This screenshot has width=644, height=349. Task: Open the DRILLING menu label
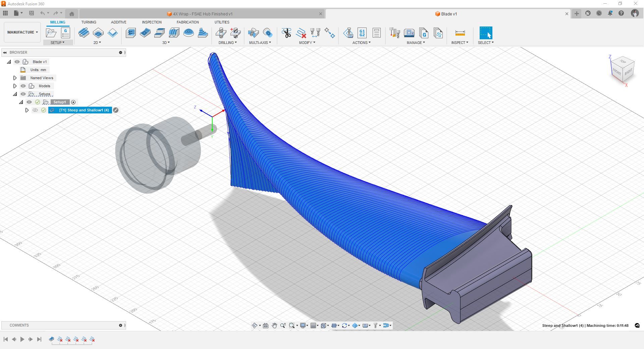[227, 43]
